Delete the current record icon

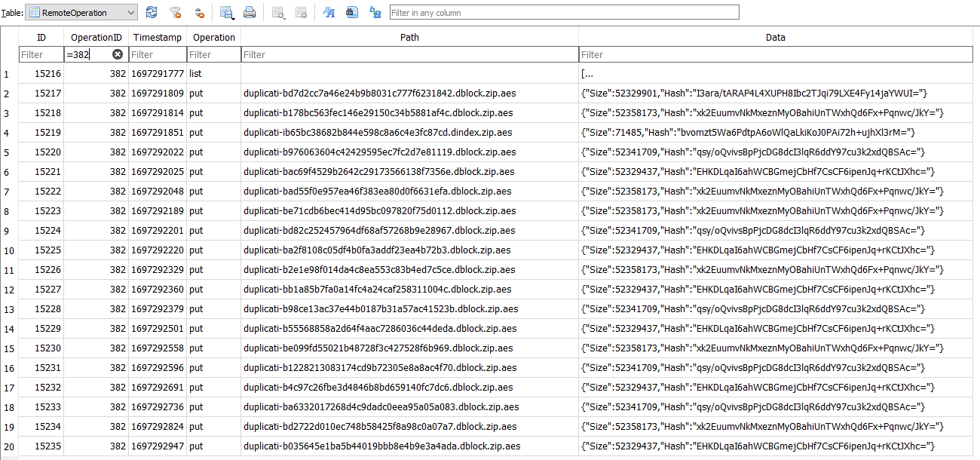301,12
